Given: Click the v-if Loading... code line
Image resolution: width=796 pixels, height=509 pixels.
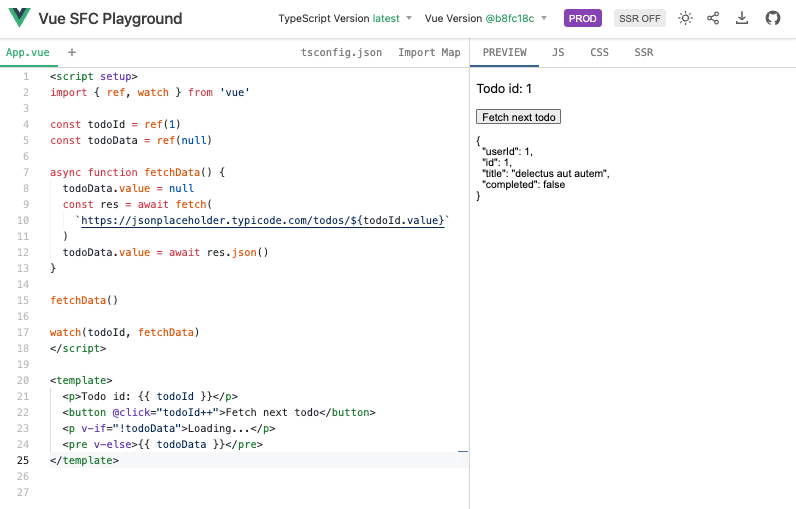Looking at the screenshot, I should click(169, 428).
